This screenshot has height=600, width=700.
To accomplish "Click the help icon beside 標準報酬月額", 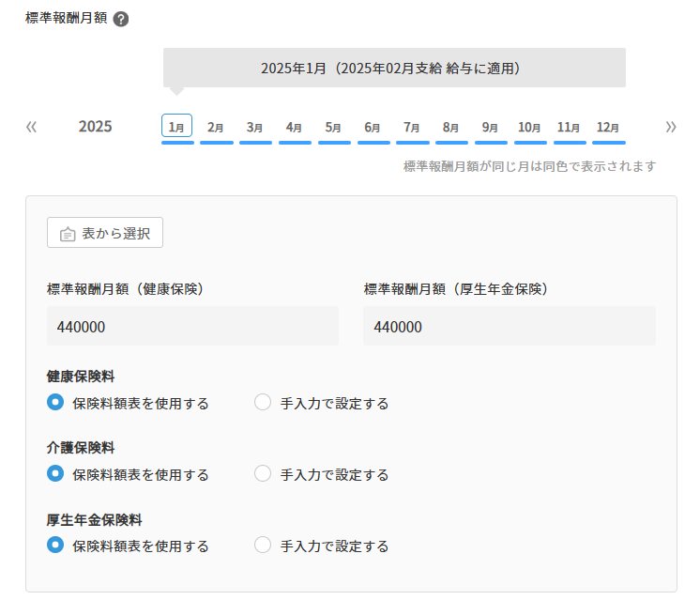I will click(x=120, y=19).
